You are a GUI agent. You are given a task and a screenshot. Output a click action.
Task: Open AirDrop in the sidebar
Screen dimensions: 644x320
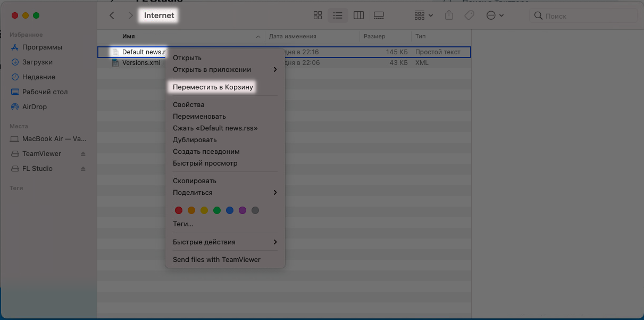[35, 106]
